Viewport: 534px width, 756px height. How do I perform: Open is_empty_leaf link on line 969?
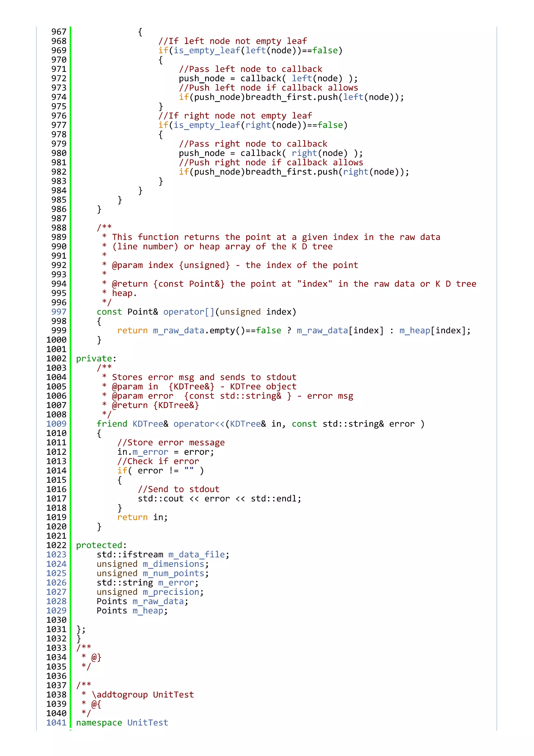coord(207,50)
